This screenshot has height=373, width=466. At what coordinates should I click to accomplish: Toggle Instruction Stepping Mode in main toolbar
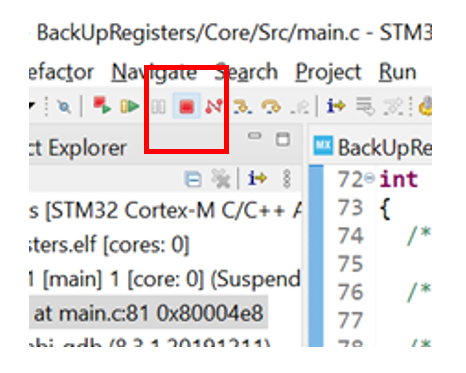(x=335, y=106)
